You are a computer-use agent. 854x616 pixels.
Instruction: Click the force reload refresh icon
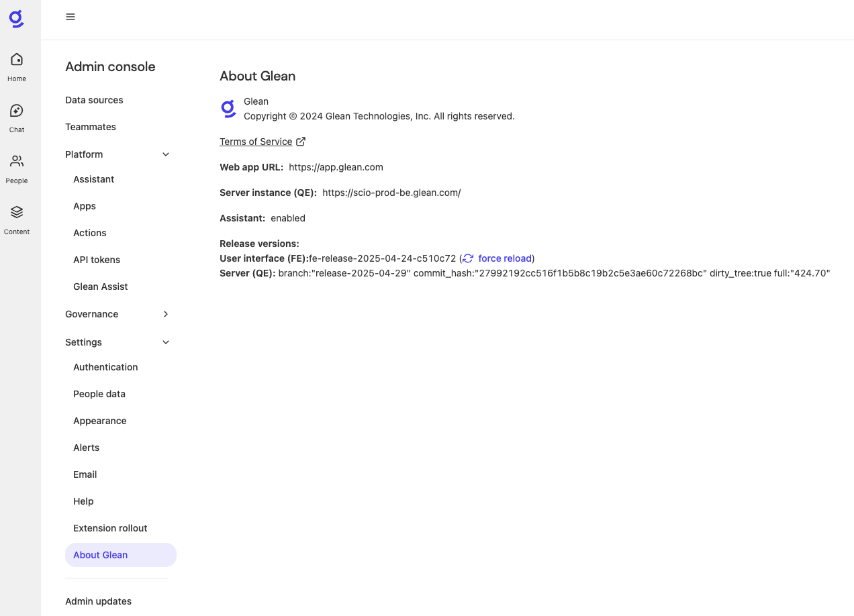(x=468, y=258)
